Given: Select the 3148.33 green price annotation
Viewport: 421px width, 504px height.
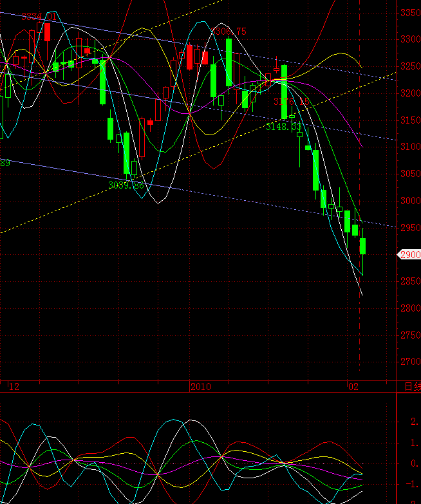Looking at the screenshot, I should pyautogui.click(x=284, y=127).
